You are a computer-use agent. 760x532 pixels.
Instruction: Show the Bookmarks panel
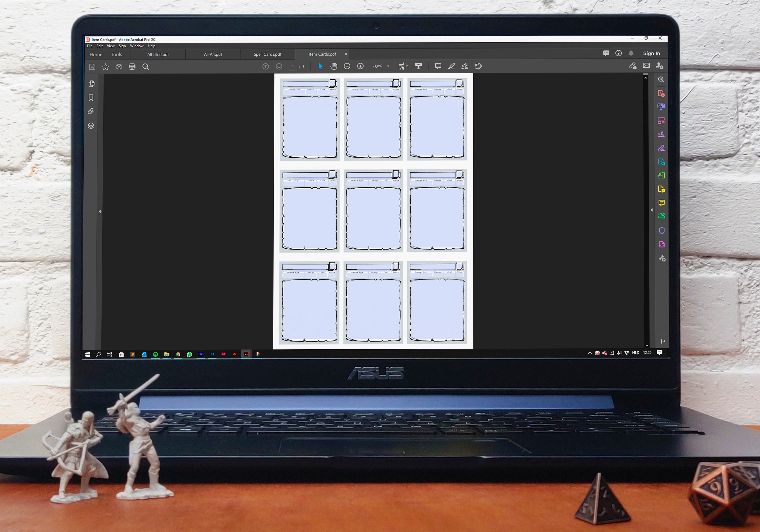pos(91,98)
